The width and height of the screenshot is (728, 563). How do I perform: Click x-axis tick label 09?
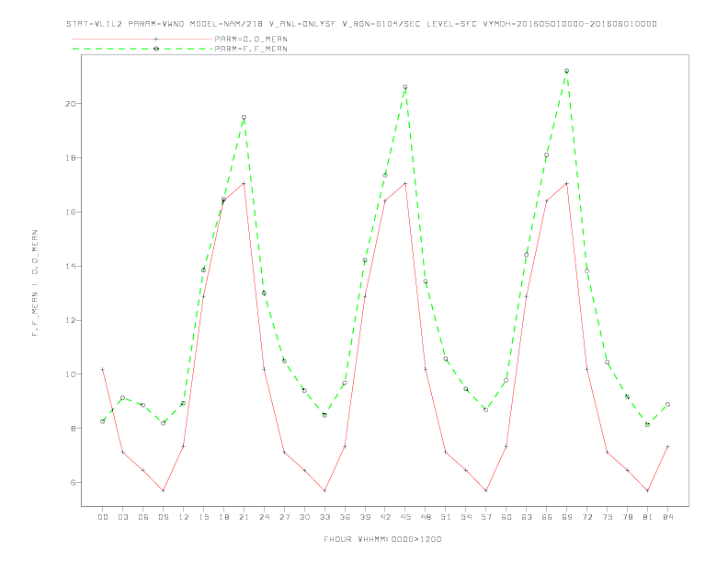163,517
